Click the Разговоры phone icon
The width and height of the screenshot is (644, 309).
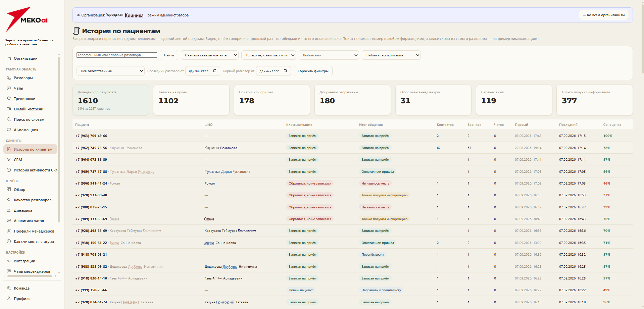coord(9,78)
